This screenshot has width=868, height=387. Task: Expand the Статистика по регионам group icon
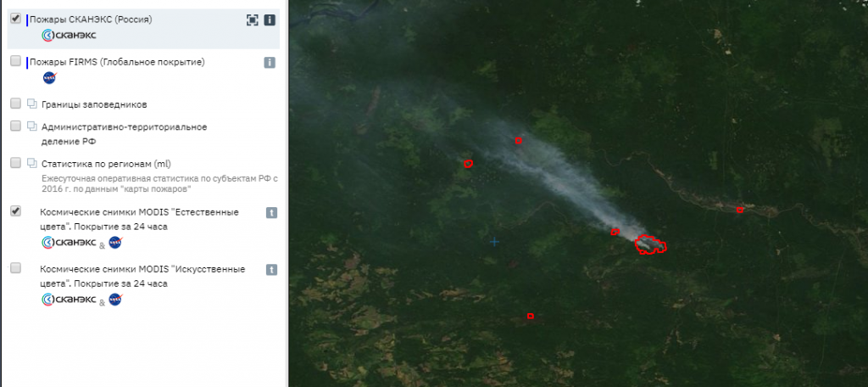pos(32,164)
